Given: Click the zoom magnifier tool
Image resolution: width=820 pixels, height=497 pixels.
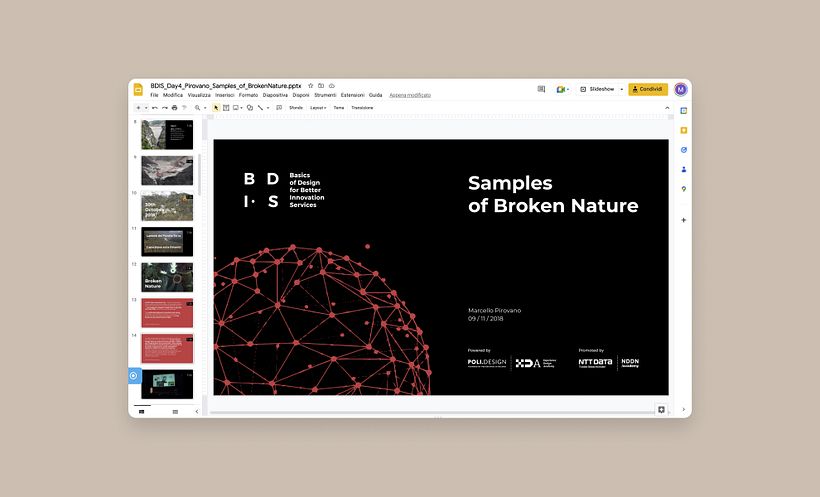Looking at the screenshot, I should 197,108.
